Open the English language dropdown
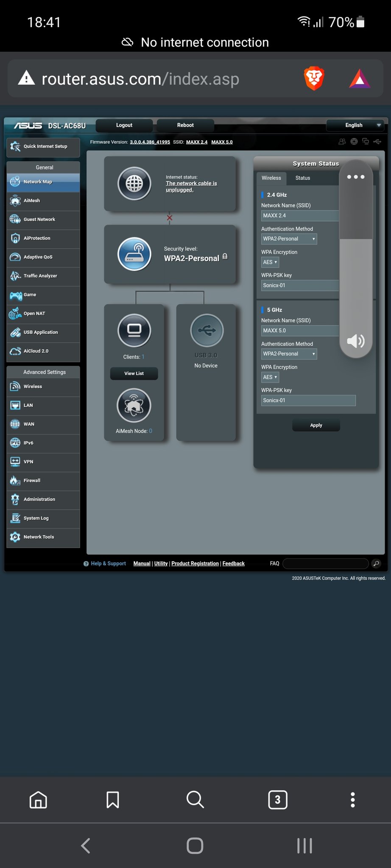Image resolution: width=391 pixels, height=868 pixels. pyautogui.click(x=355, y=125)
